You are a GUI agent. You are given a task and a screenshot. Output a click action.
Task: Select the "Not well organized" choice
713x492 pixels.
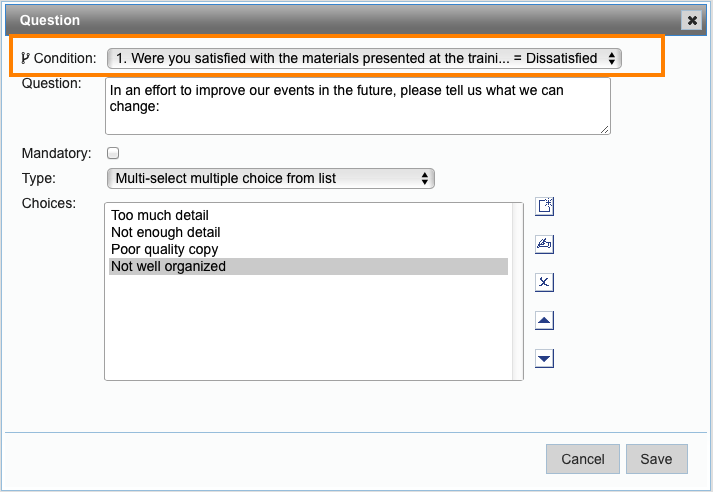click(168, 267)
